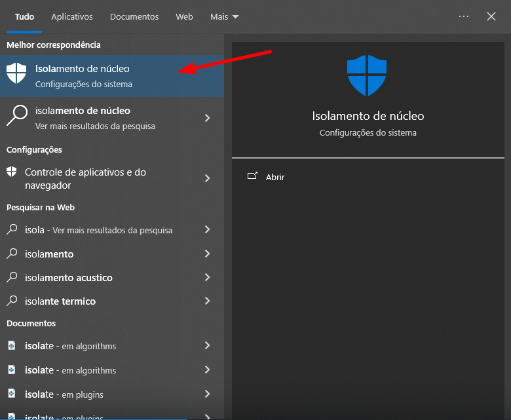Expand chevron for Controle de aplicativos
The width and height of the screenshot is (511, 420).
pos(207,178)
